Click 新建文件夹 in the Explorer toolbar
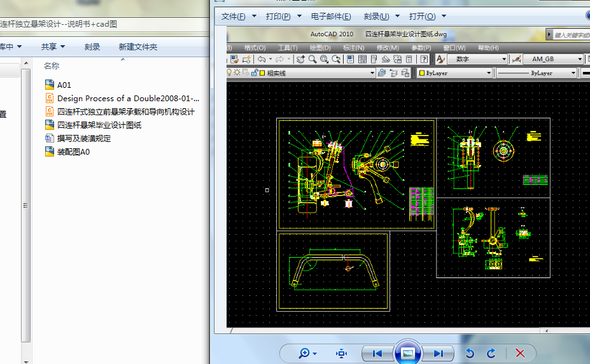This screenshot has width=590, height=364. point(137,46)
